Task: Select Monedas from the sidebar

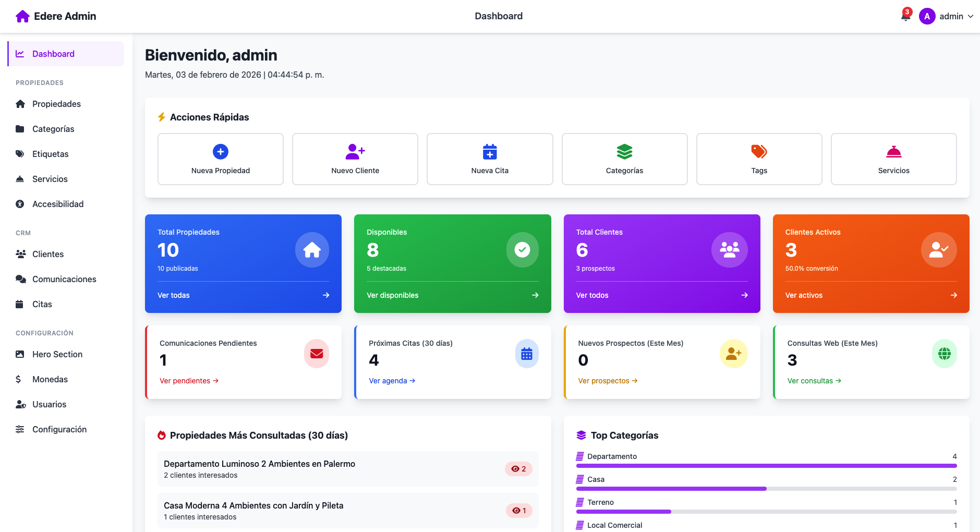Action: click(50, 379)
